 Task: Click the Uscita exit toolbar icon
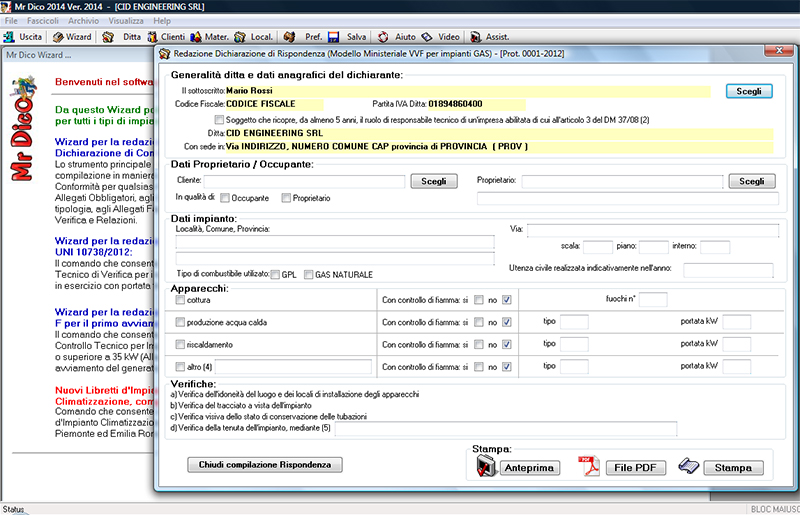(11, 37)
